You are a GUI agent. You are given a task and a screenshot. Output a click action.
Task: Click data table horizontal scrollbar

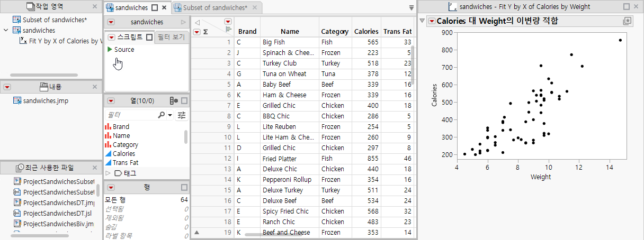(274, 234)
